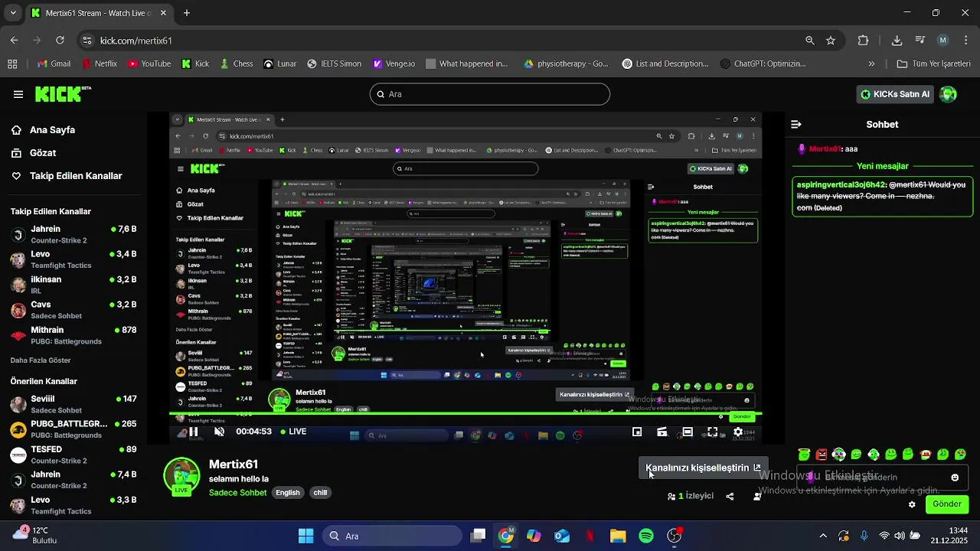Click Kanalınızı kişiselleştirin button
The image size is (980, 551).
[704, 468]
